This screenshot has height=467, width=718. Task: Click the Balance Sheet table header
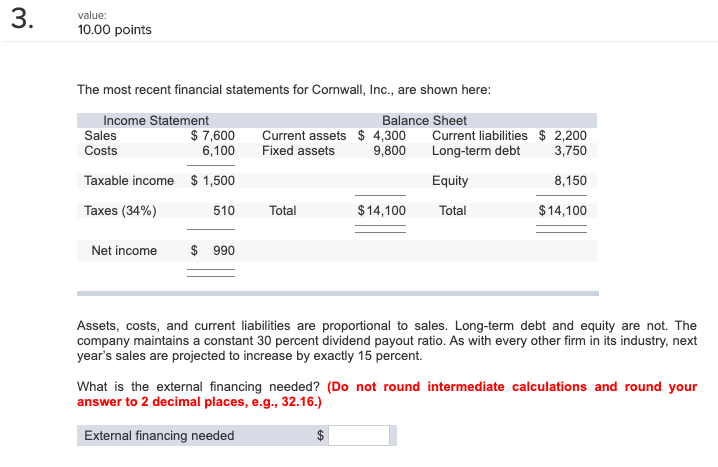tap(424, 120)
